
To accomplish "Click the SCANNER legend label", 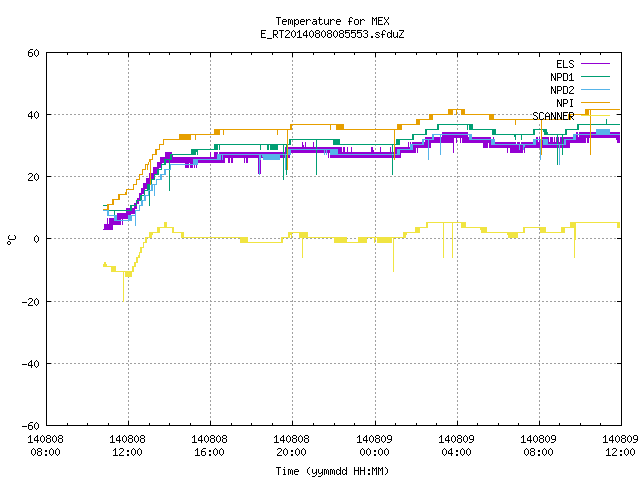I will (x=553, y=116).
